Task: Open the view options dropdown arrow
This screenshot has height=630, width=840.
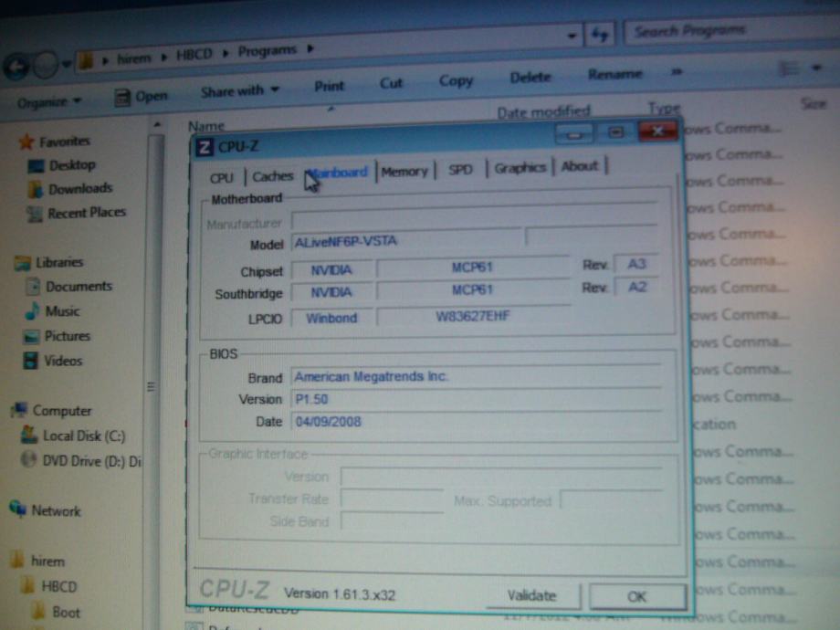Action: [816, 68]
